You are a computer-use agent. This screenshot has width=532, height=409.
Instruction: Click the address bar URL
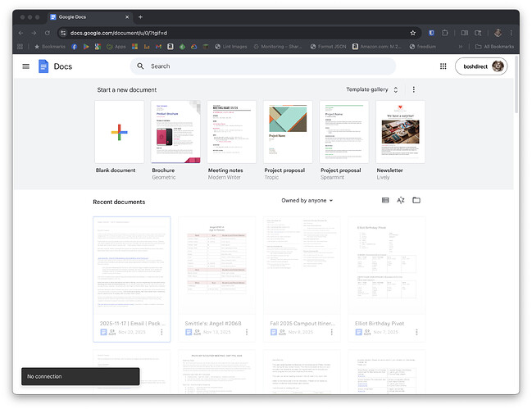point(119,33)
